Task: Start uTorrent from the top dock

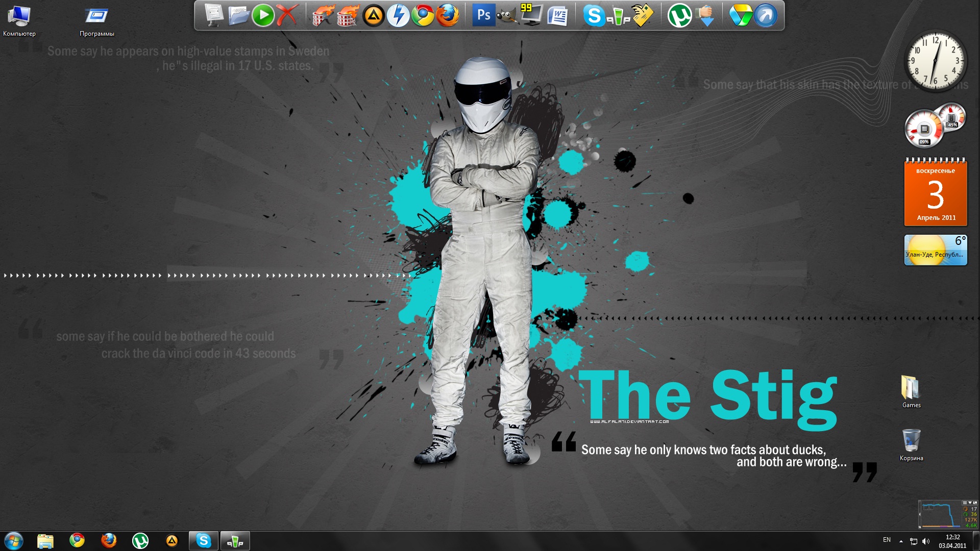Action: pos(679,15)
